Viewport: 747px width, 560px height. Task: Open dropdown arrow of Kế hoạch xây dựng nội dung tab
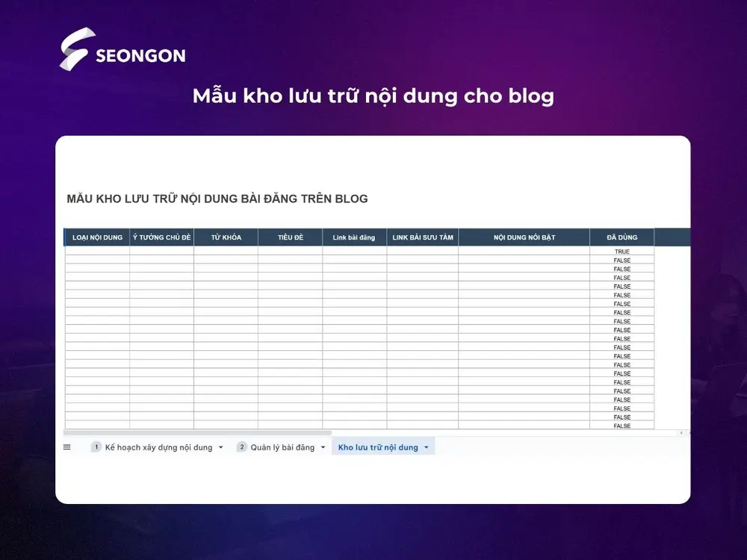(x=220, y=447)
